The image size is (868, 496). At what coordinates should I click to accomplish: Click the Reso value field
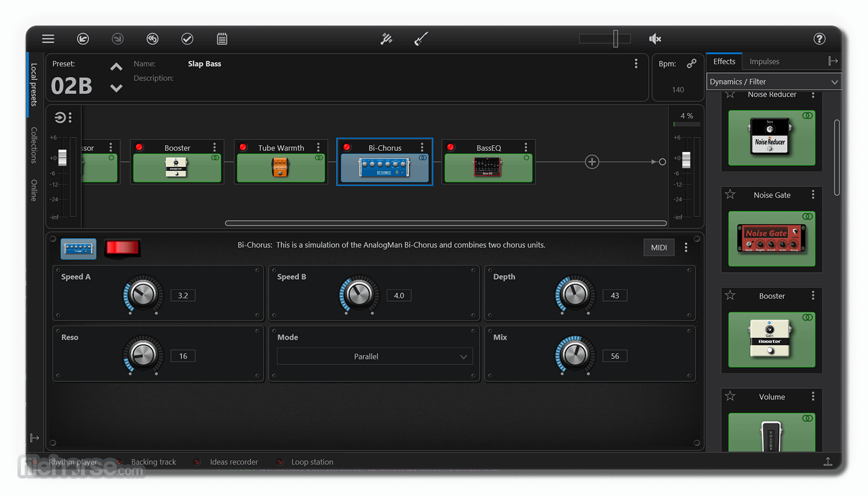tap(183, 356)
